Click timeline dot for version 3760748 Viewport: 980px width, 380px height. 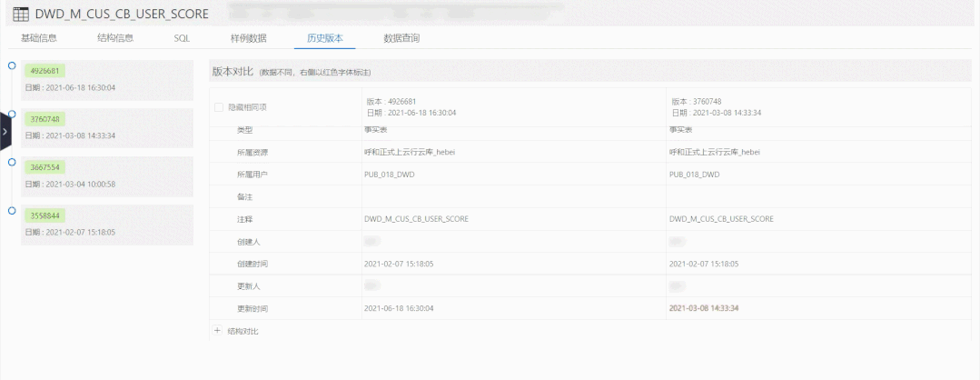(11, 114)
